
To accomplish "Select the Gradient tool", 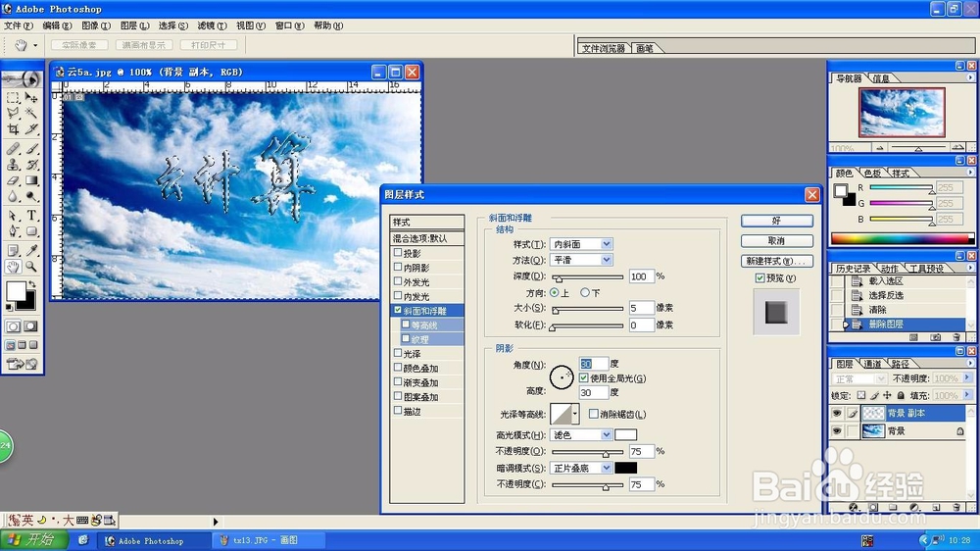I will (x=31, y=180).
